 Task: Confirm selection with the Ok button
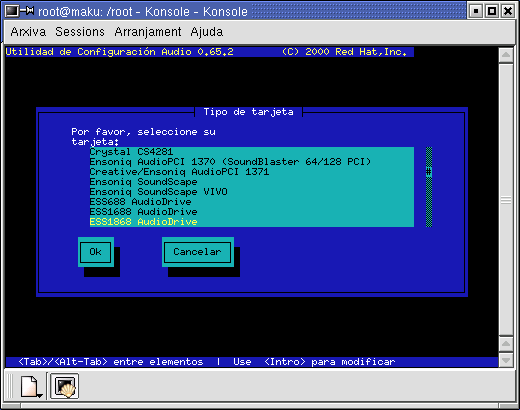point(96,252)
